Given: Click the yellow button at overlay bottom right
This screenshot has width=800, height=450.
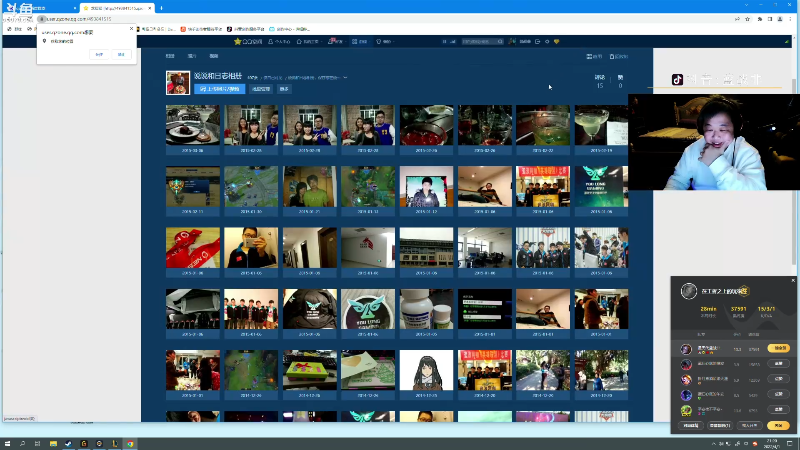Looking at the screenshot, I should tap(778, 426).
